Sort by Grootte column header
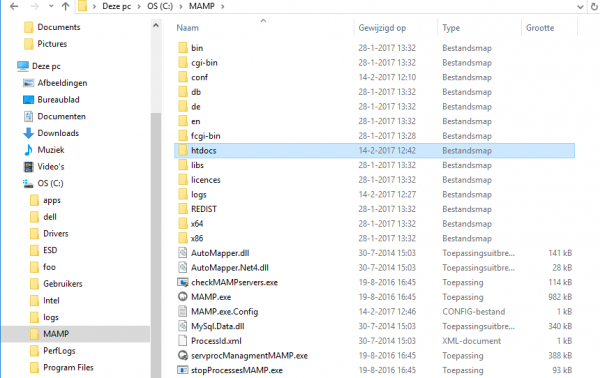Image resolution: width=600 pixels, height=378 pixels. pyautogui.click(x=540, y=28)
